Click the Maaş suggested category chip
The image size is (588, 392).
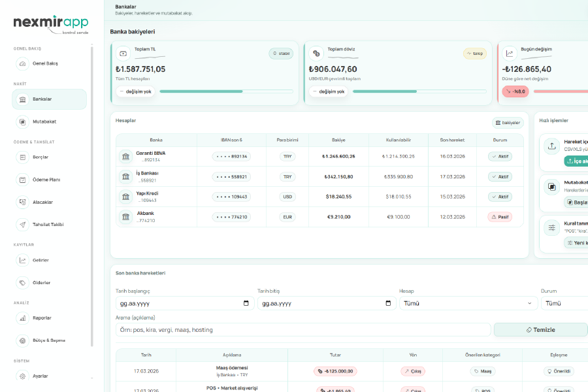click(x=483, y=371)
